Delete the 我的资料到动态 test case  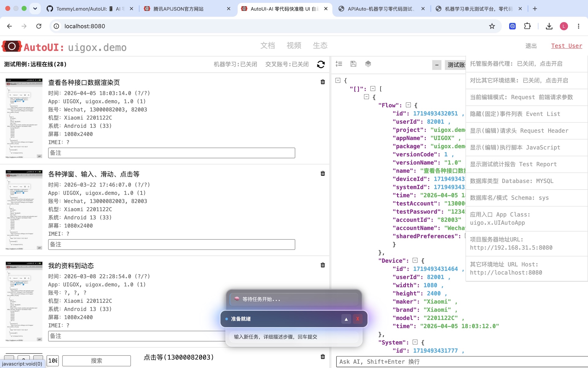pyautogui.click(x=322, y=265)
